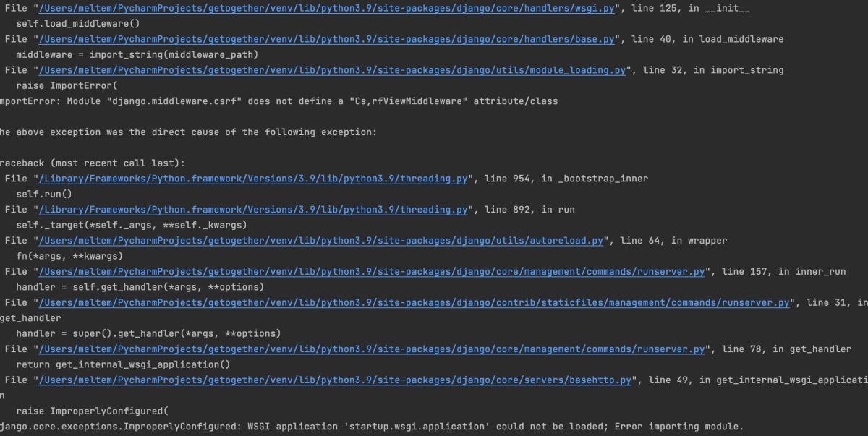Click the ImportError CsrfViewMiddleware message line
Image resolution: width=868 pixels, height=436 pixels.
point(279,101)
